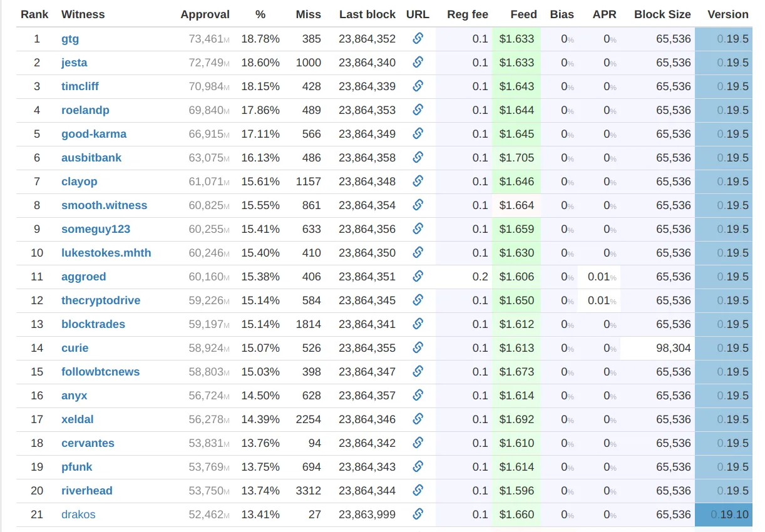Open the URL link icon for xeldal

click(x=418, y=419)
